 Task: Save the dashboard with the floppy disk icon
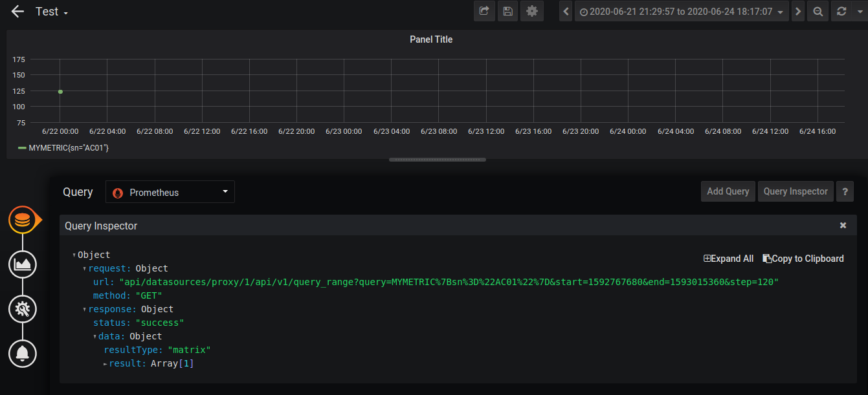507,11
